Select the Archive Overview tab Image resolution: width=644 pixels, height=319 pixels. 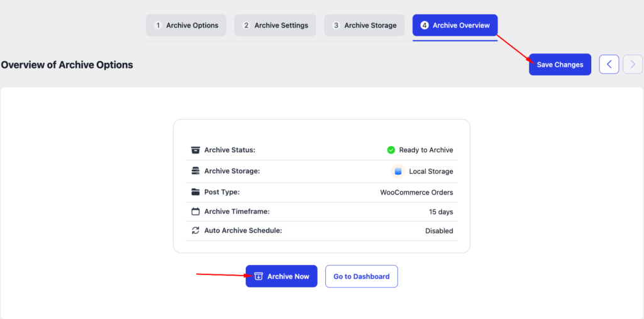point(455,25)
